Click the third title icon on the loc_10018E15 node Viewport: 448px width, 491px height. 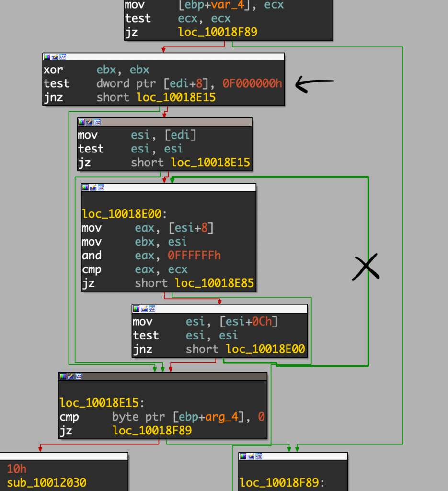tap(78, 376)
